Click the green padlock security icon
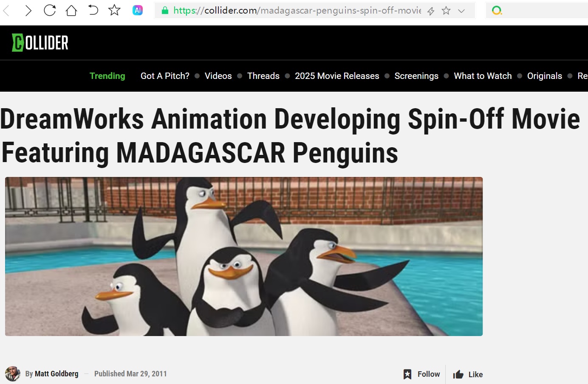The width and height of the screenshot is (588, 384). (165, 11)
